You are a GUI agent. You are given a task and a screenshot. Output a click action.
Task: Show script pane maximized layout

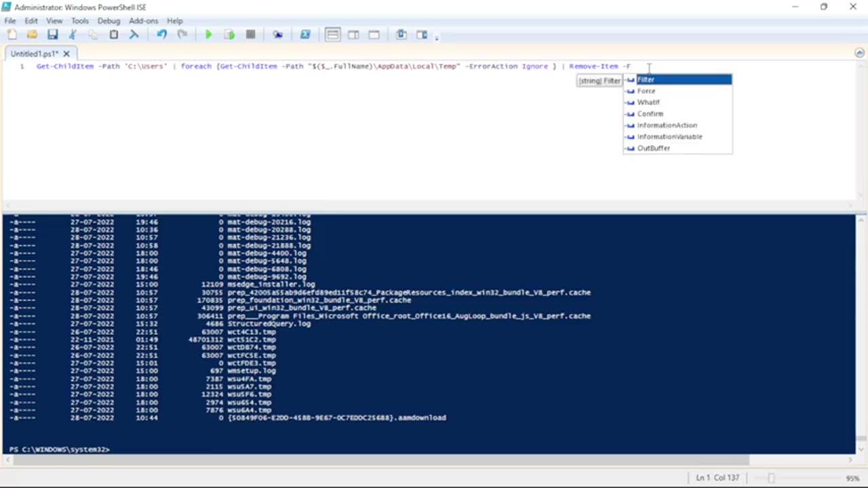(x=374, y=35)
